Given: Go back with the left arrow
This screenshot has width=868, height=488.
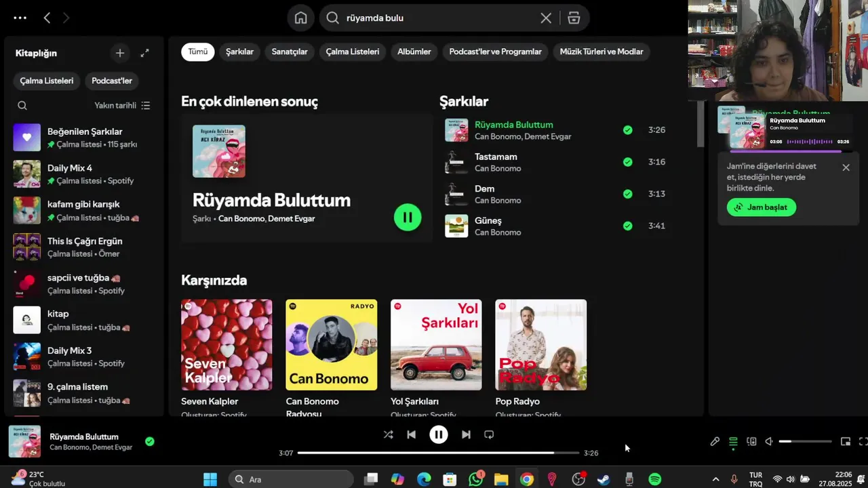Looking at the screenshot, I should [47, 18].
